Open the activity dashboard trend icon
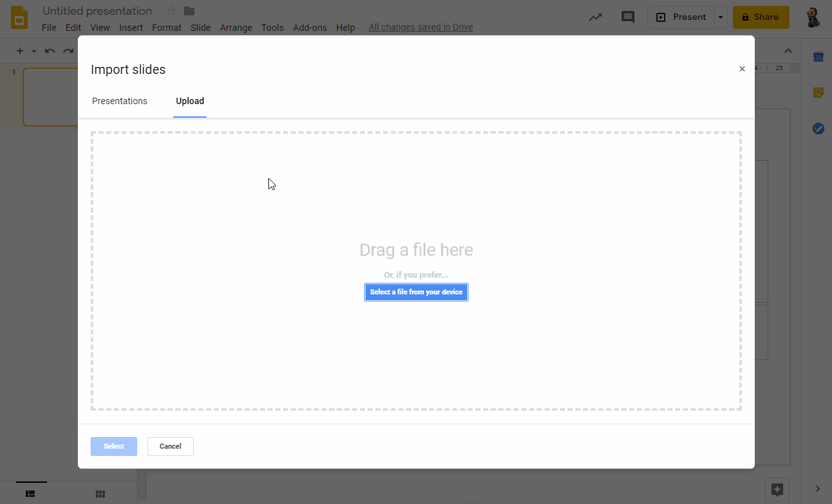Image resolution: width=832 pixels, height=504 pixels. pyautogui.click(x=595, y=17)
